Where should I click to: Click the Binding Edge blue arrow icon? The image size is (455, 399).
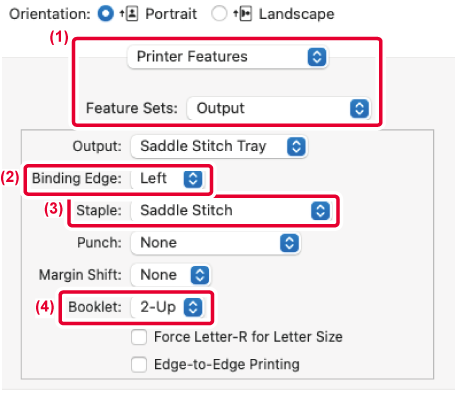tap(193, 179)
